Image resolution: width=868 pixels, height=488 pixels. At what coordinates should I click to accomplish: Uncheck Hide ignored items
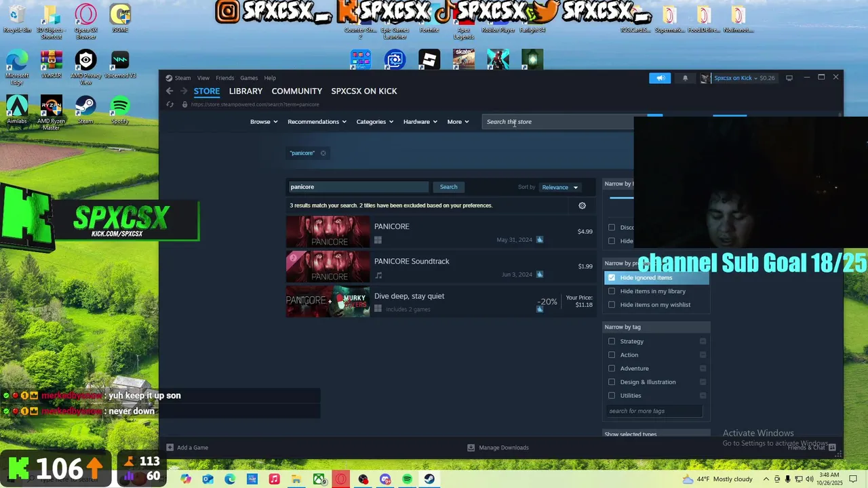pos(612,277)
